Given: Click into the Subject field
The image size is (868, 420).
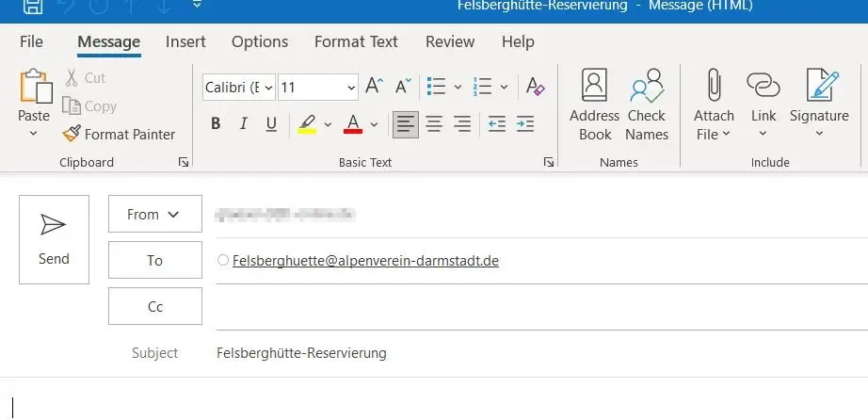Looking at the screenshot, I should click(x=537, y=353).
